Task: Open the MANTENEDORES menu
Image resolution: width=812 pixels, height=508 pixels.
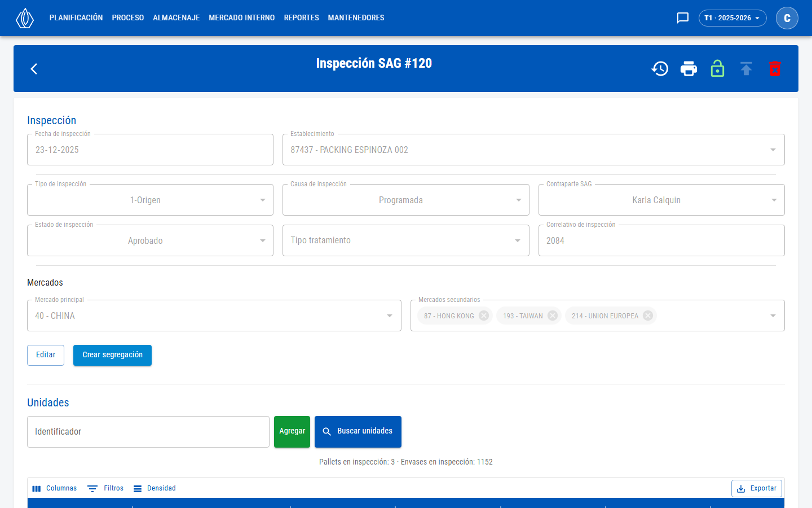Action: coord(356,18)
